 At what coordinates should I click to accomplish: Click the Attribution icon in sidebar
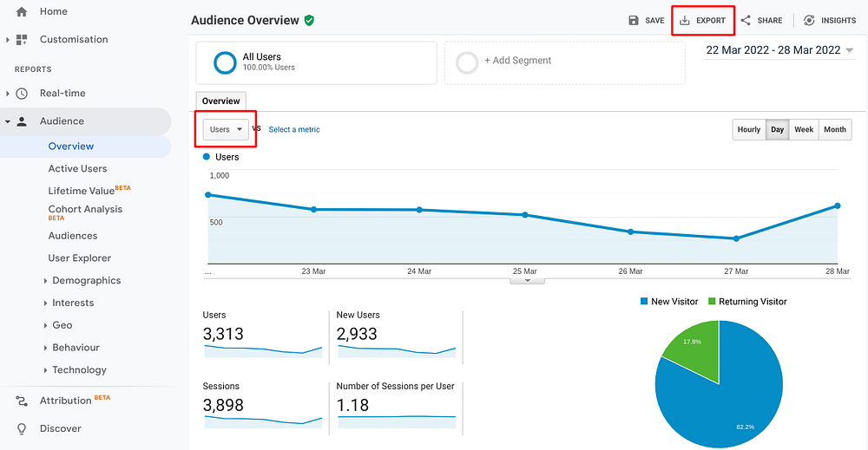pos(22,401)
